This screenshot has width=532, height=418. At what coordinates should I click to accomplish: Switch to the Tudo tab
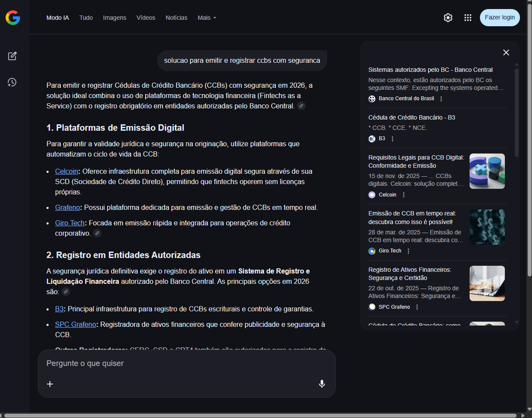click(86, 18)
